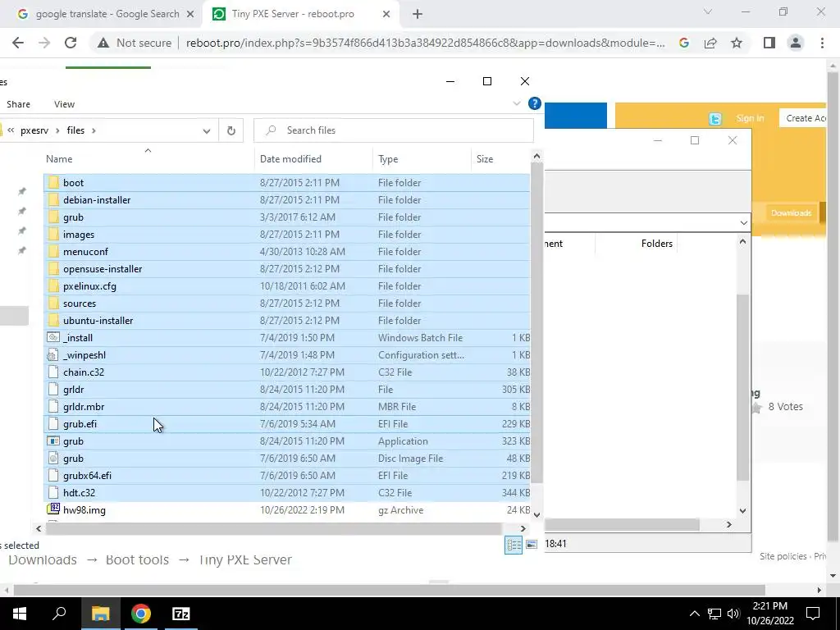Select the images folder icon
The height and width of the screenshot is (630, 840).
pos(53,234)
